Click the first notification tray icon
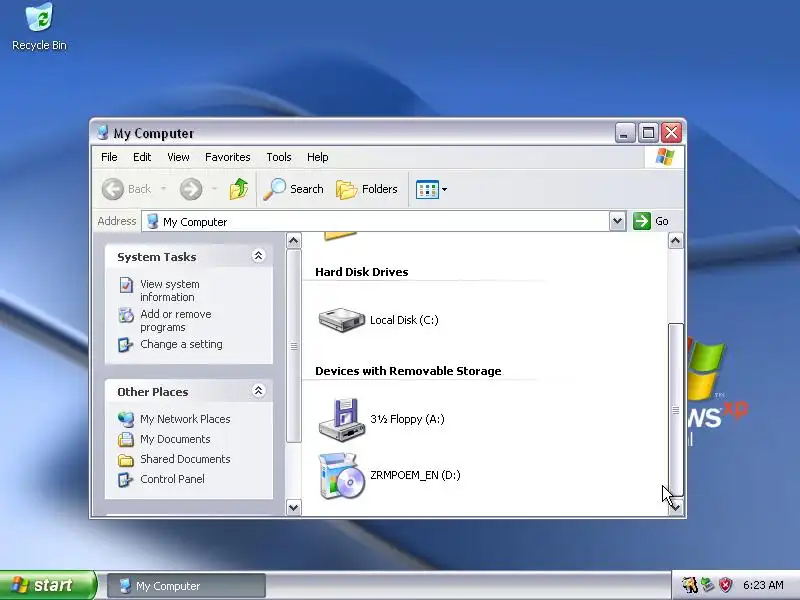The image size is (800, 600). click(689, 585)
